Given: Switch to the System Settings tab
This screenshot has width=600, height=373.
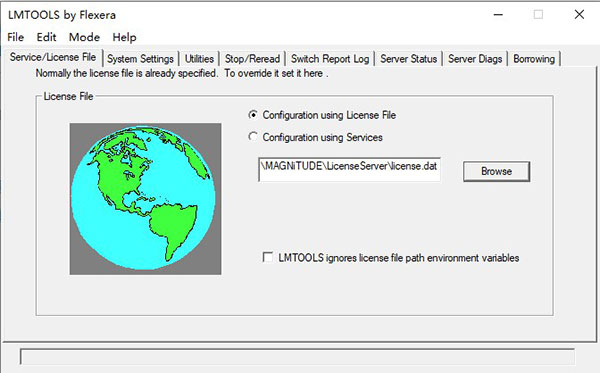Looking at the screenshot, I should (140, 59).
